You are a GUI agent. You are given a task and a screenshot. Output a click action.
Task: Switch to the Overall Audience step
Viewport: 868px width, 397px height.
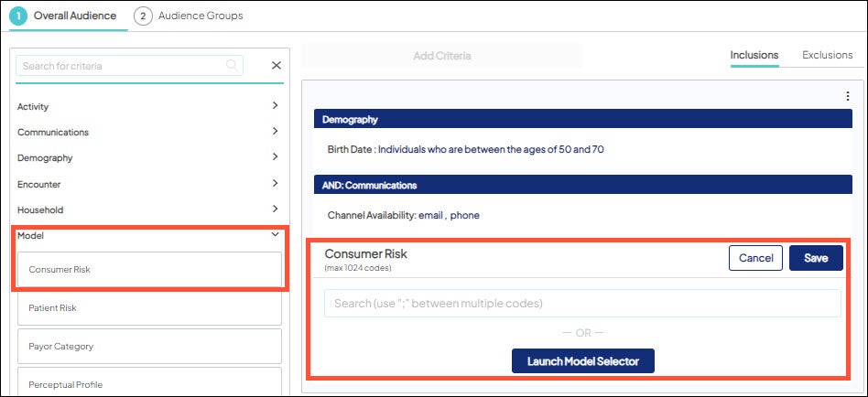click(x=64, y=16)
